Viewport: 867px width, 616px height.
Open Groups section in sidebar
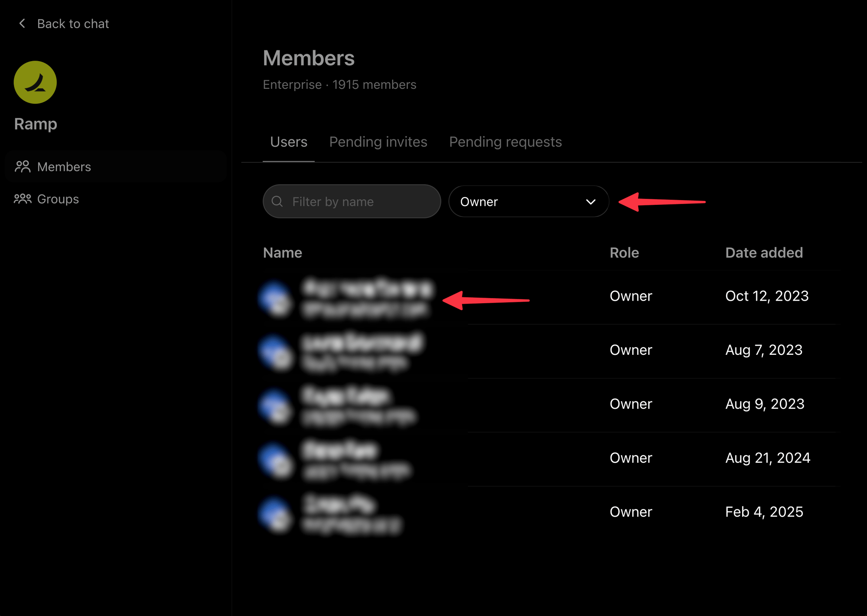(x=115, y=199)
